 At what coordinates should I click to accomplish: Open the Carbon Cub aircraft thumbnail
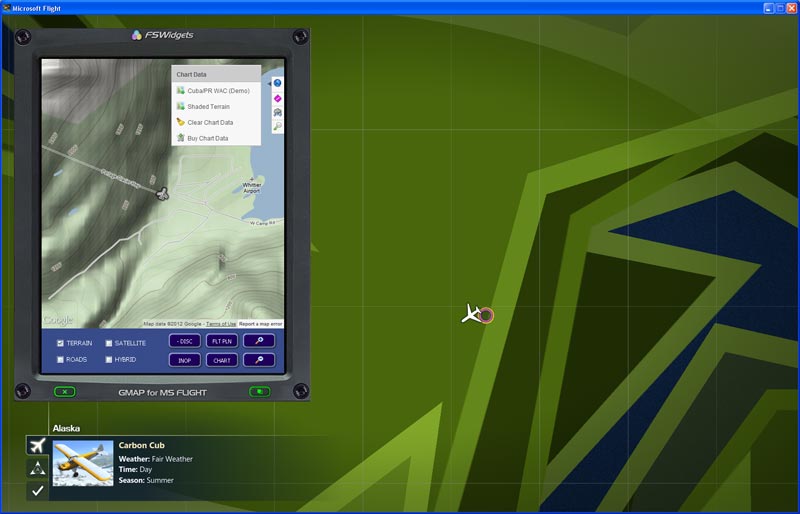[83, 463]
